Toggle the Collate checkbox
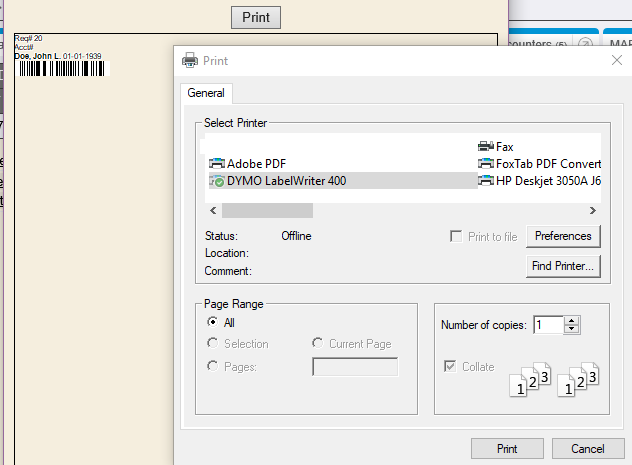Image resolution: width=632 pixels, height=465 pixels. click(x=448, y=367)
